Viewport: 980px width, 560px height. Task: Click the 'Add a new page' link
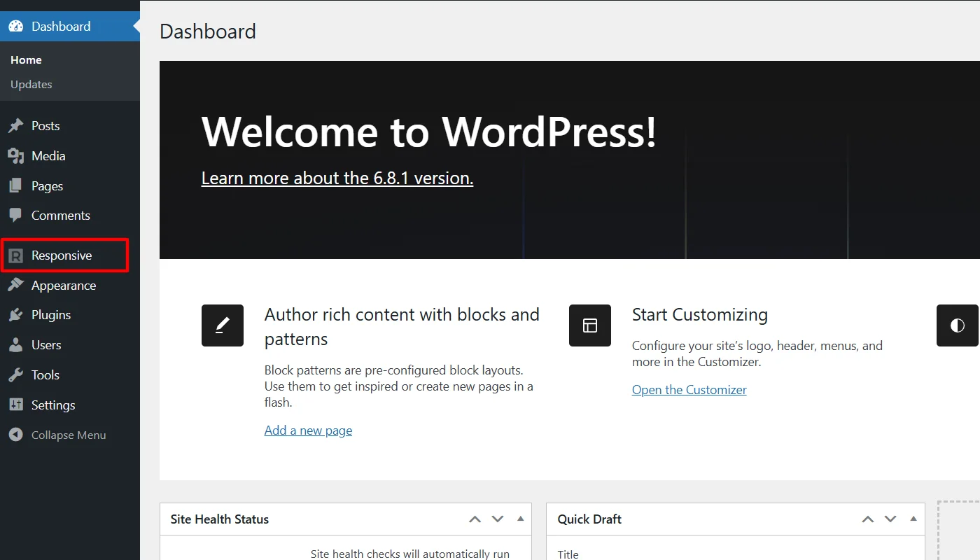[308, 430]
